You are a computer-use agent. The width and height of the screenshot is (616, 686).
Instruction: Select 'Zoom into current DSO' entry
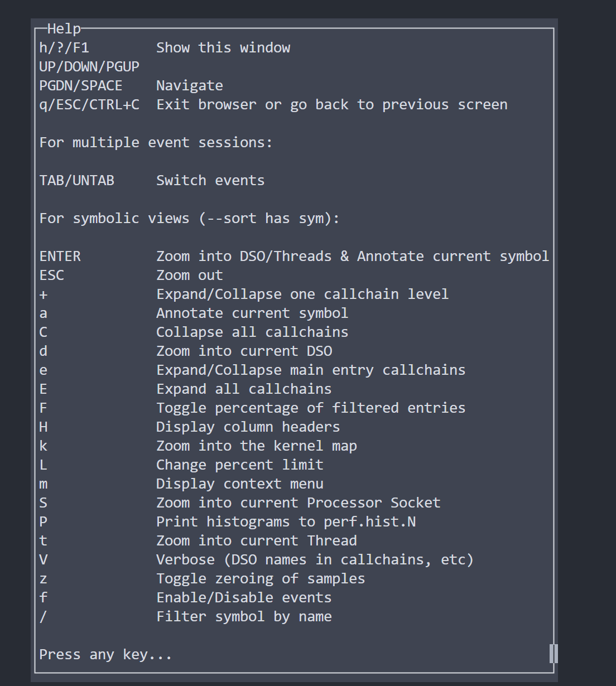click(244, 351)
